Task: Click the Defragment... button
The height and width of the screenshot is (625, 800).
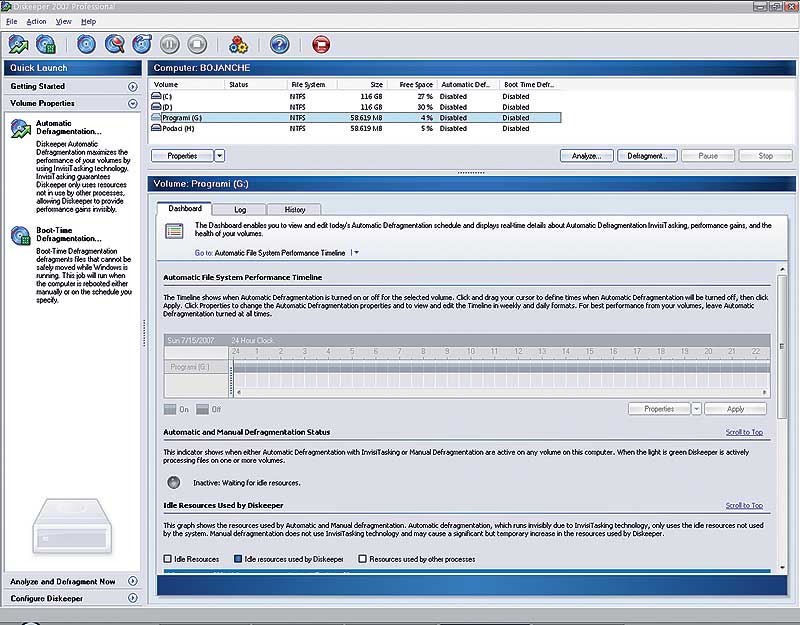Action: (647, 156)
